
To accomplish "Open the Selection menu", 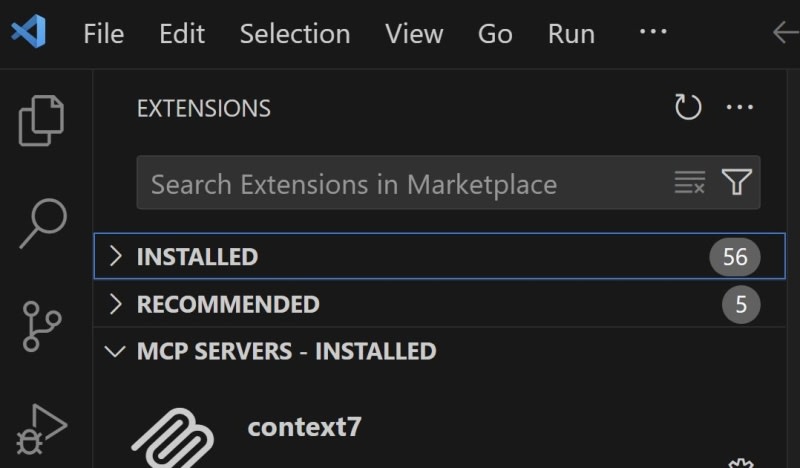I will click(x=295, y=34).
